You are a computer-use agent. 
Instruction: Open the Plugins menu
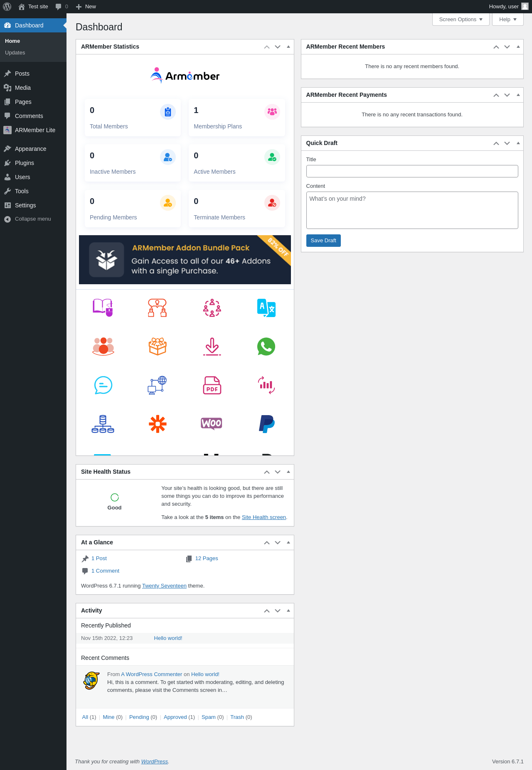pyautogui.click(x=33, y=163)
